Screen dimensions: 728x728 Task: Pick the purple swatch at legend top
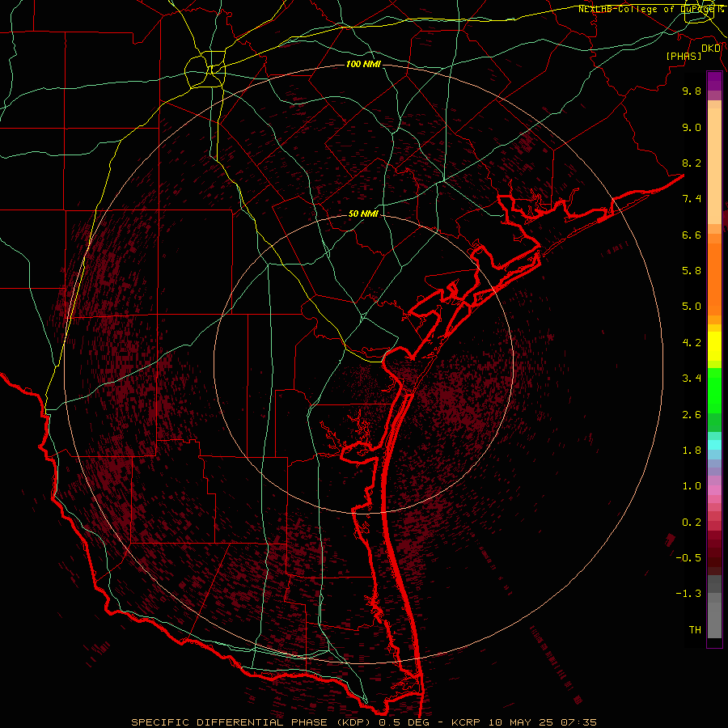(x=714, y=81)
